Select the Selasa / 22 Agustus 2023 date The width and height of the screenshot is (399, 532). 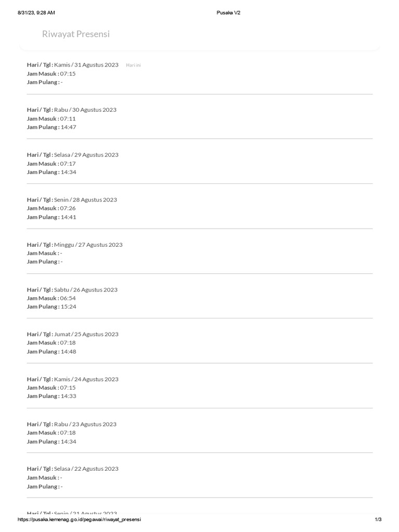[x=86, y=469]
